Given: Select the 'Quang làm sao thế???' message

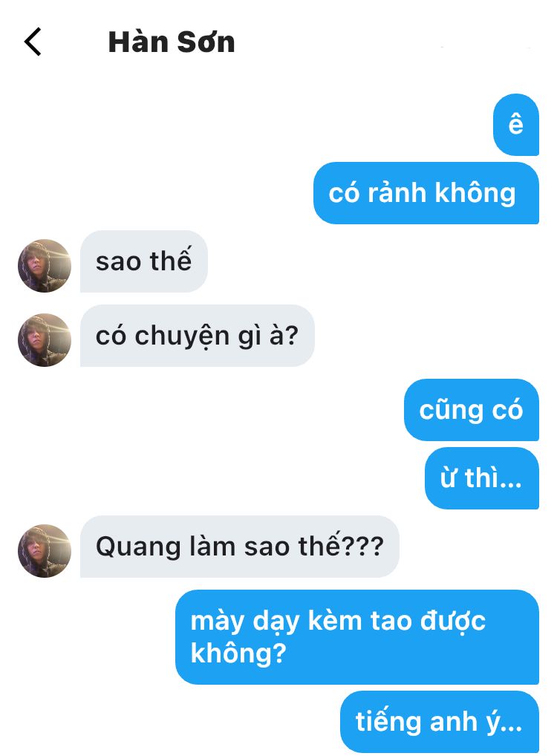Looking at the screenshot, I should [x=240, y=547].
